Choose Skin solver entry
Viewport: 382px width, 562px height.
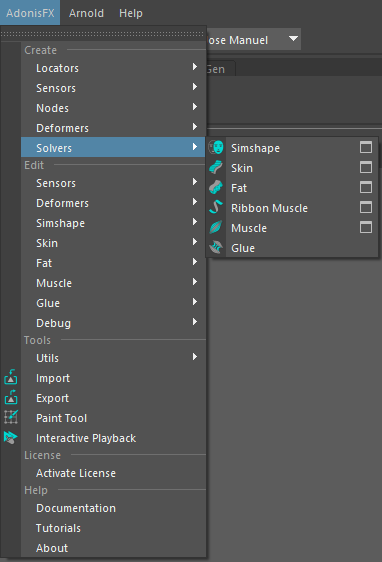(292, 167)
